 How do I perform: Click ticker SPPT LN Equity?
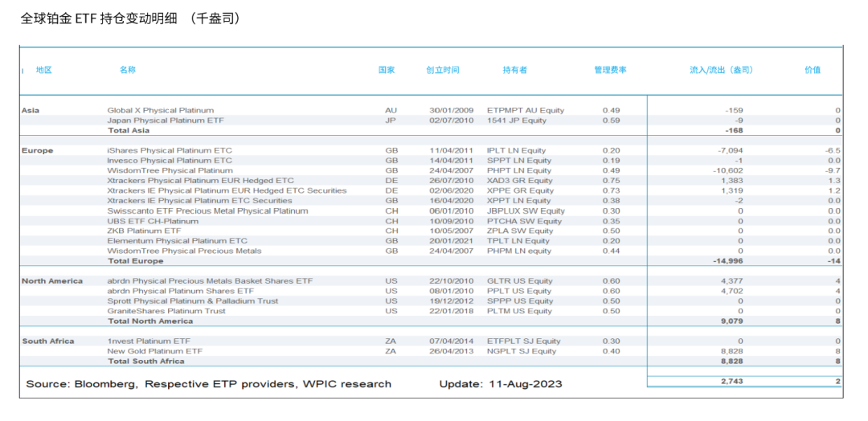pyautogui.click(x=520, y=161)
